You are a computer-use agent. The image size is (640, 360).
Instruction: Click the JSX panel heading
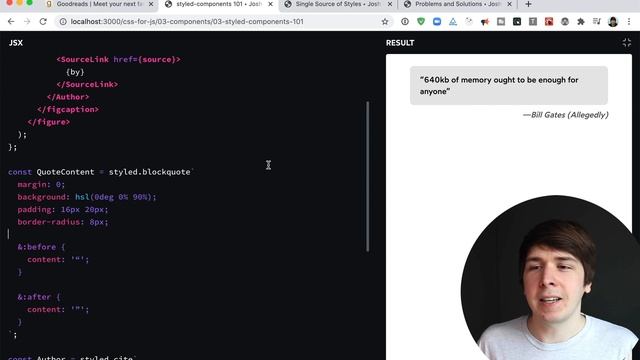16,43
